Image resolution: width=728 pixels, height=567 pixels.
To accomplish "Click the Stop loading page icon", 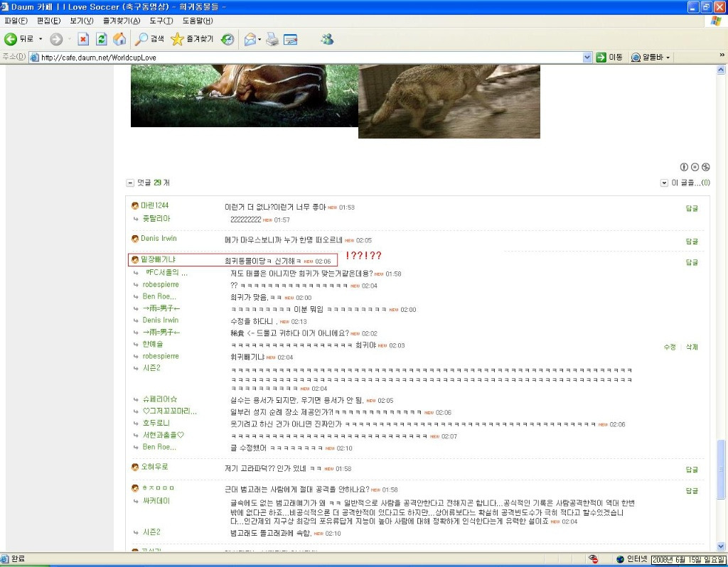I will 83,39.
